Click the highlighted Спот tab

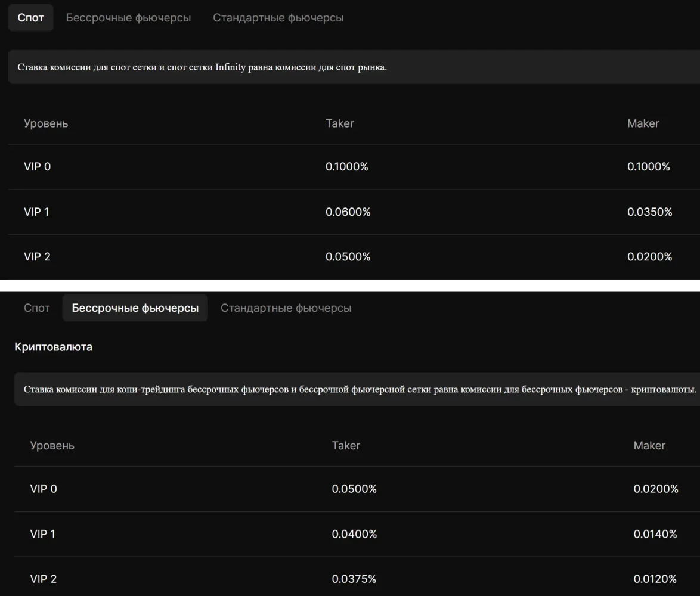click(x=30, y=18)
